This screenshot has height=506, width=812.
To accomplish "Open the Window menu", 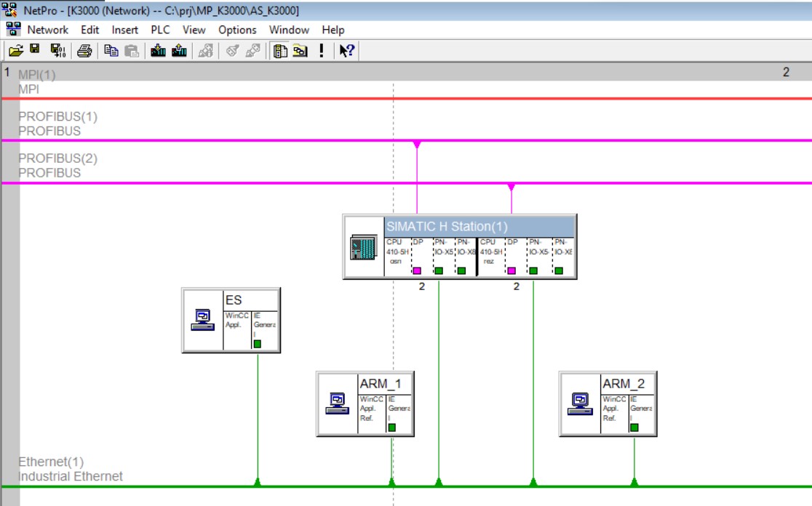I will click(x=289, y=30).
